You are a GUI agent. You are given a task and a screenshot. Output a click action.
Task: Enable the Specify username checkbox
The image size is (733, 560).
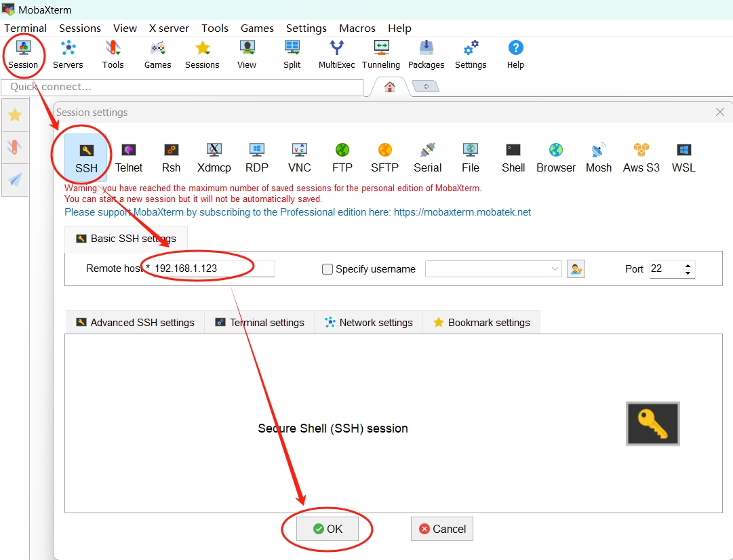328,269
